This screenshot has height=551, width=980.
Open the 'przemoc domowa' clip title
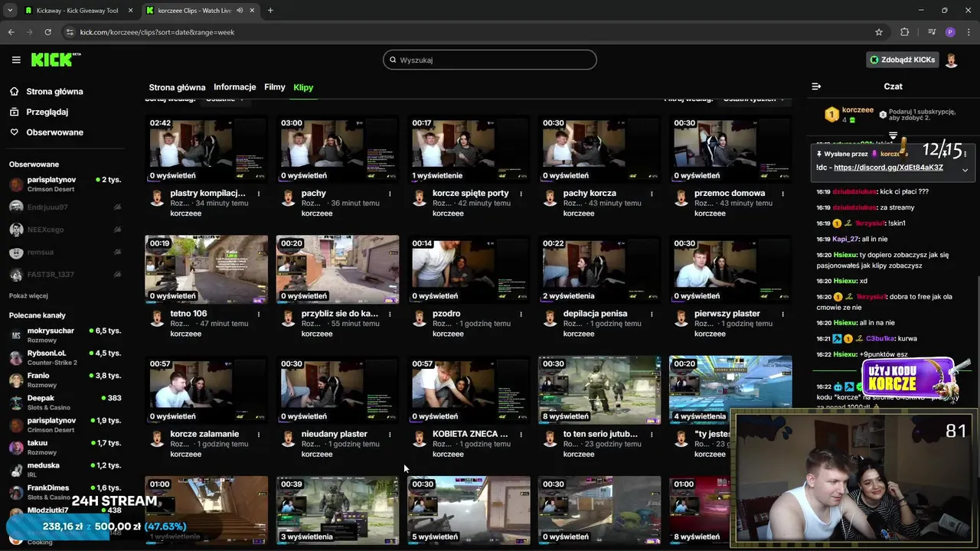pos(730,194)
